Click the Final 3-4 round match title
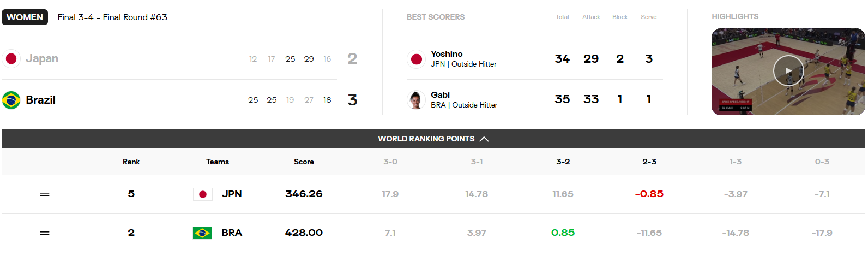Image resolution: width=868 pixels, height=256 pixels. click(112, 17)
